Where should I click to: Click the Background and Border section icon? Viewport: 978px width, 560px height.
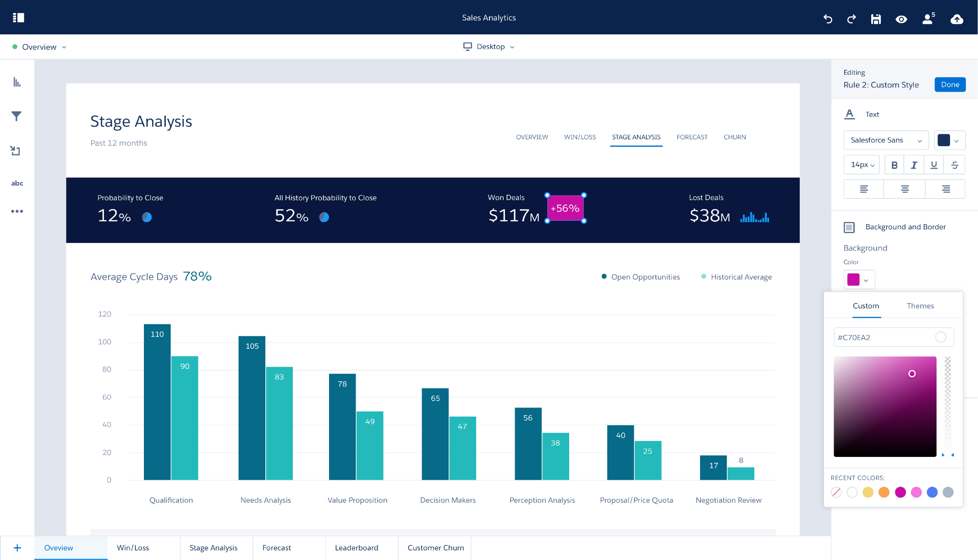[849, 227]
